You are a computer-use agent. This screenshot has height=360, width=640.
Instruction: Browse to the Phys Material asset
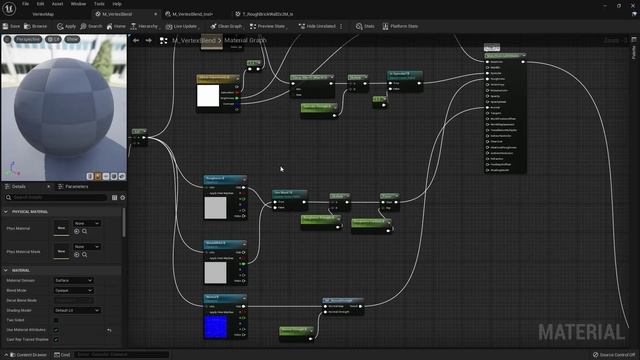(x=84, y=231)
